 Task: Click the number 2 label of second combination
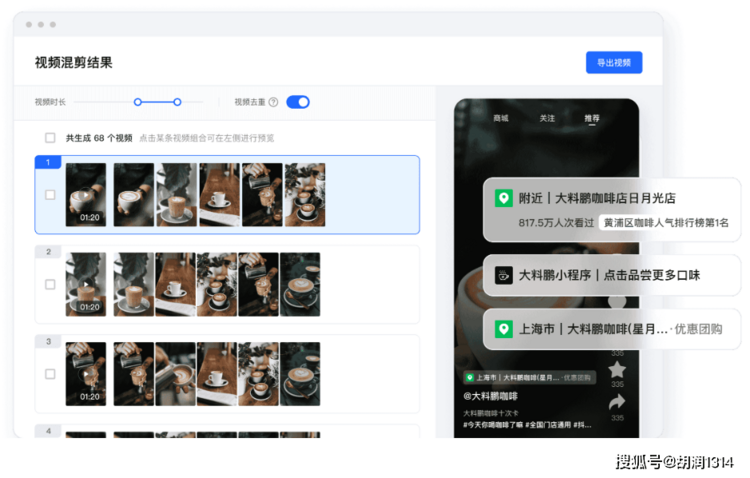(x=48, y=252)
